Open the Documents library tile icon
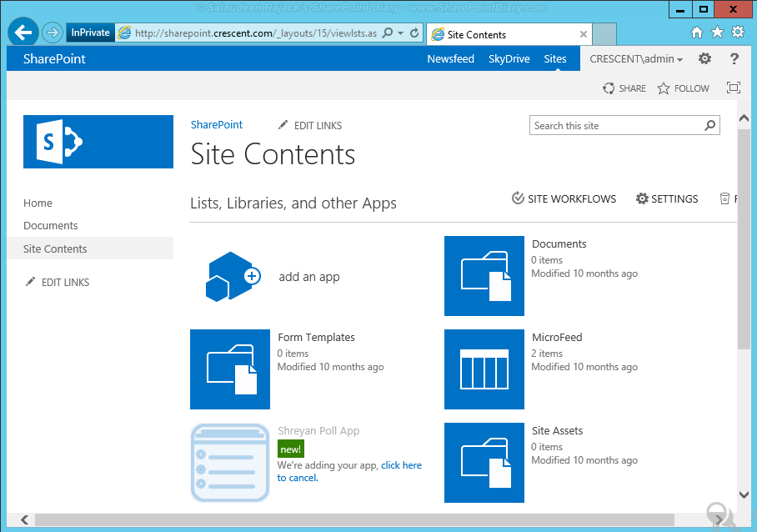Screen dimensions: 757x532 tap(484, 276)
